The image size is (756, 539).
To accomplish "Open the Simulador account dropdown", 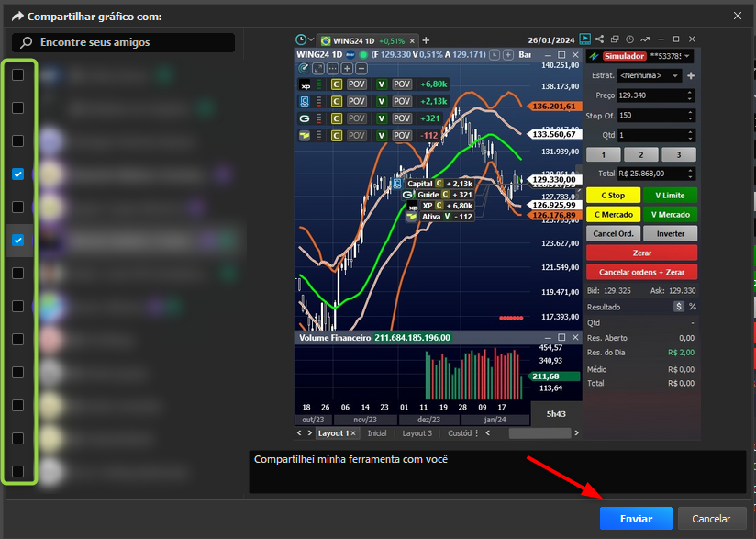I will (x=687, y=56).
